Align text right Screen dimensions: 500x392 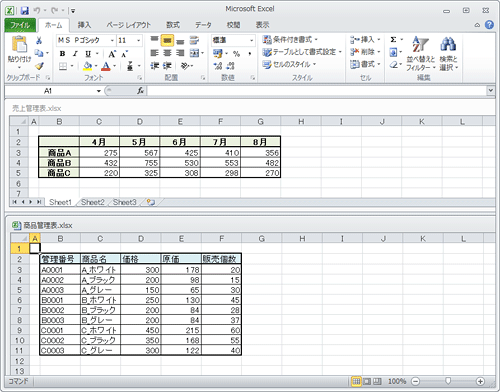[180, 53]
